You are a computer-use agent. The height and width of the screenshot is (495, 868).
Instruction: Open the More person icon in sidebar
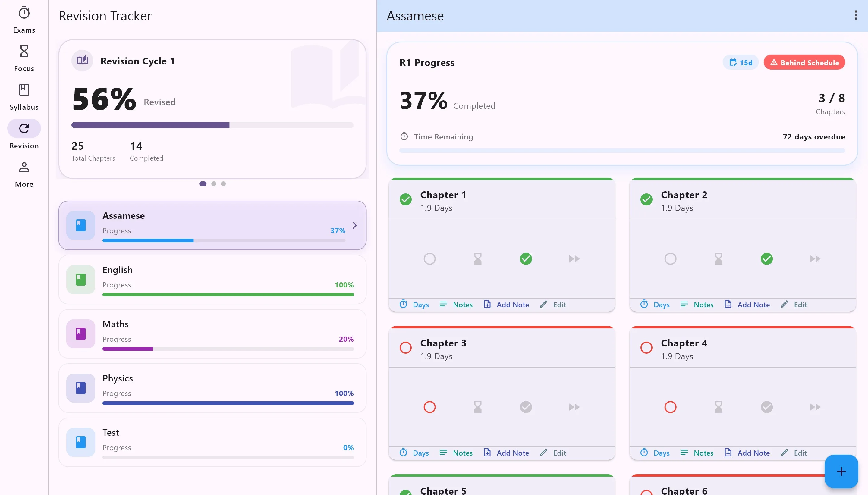[24, 167]
